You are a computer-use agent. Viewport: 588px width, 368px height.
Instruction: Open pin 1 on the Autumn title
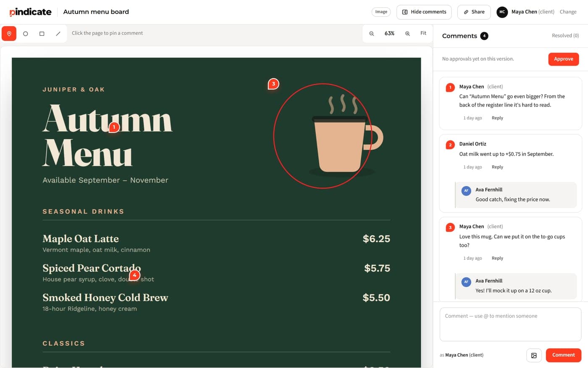coord(114,127)
